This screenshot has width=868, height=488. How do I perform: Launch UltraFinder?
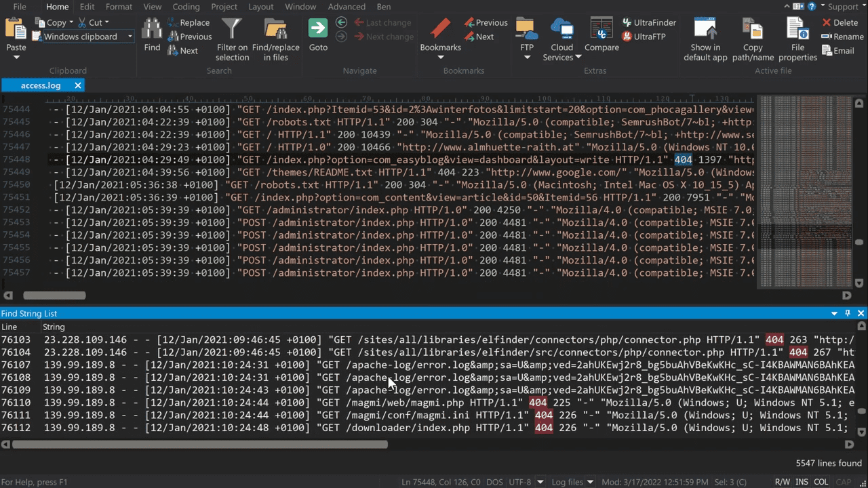click(x=649, y=22)
